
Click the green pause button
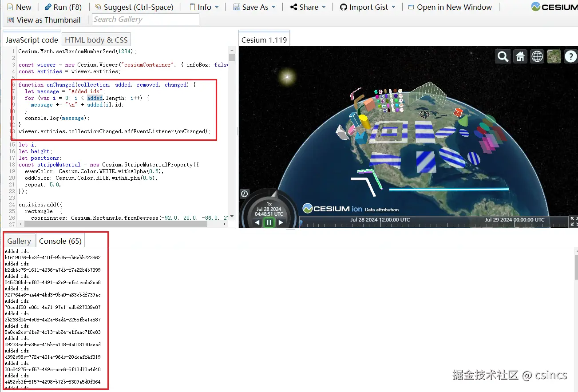pos(269,222)
